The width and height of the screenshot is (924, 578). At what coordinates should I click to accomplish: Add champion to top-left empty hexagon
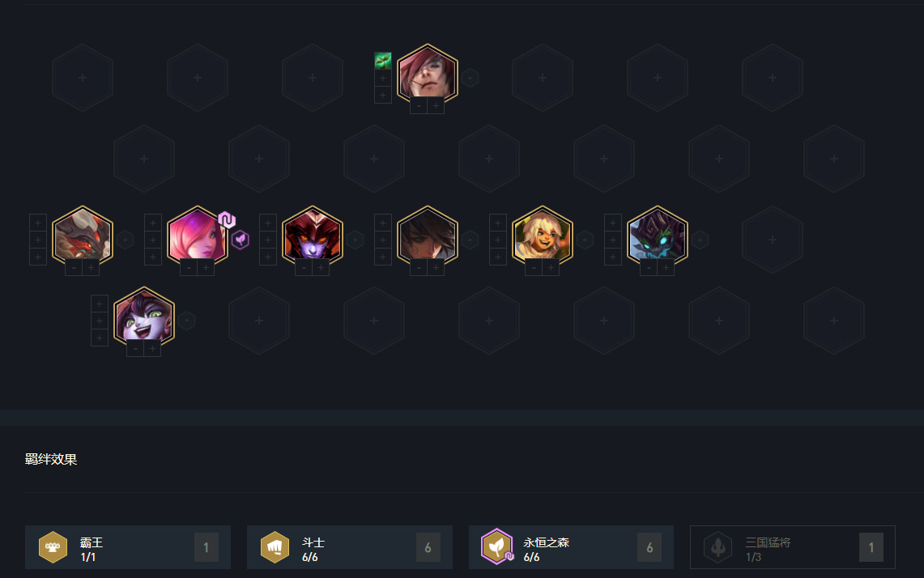83,78
